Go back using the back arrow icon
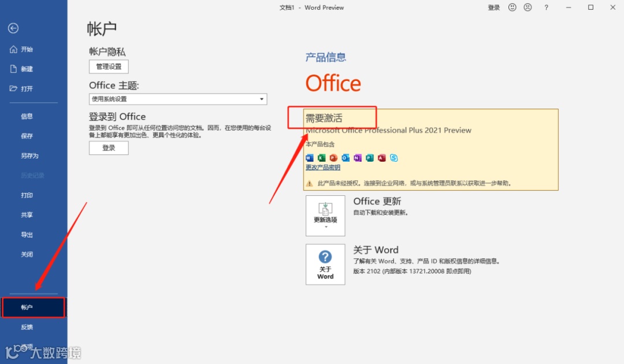This screenshot has width=624, height=364. click(13, 28)
